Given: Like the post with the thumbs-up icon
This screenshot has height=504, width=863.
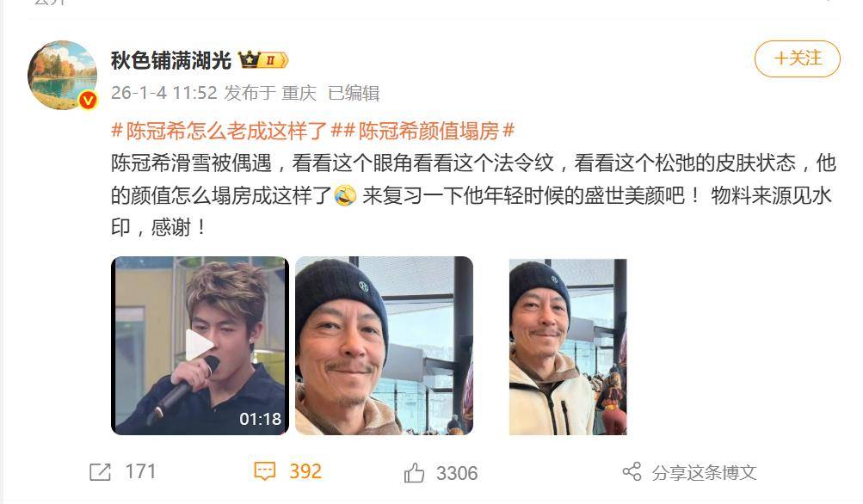Looking at the screenshot, I should coord(414,473).
